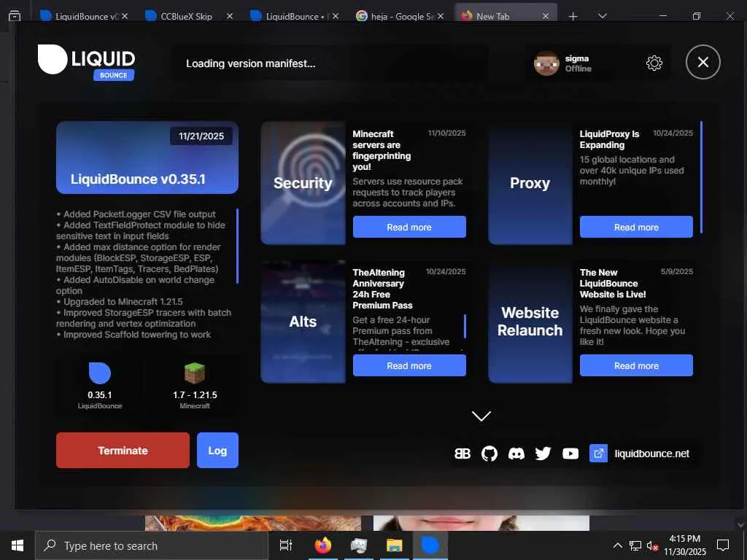Open the Security news thumbnail

[303, 183]
